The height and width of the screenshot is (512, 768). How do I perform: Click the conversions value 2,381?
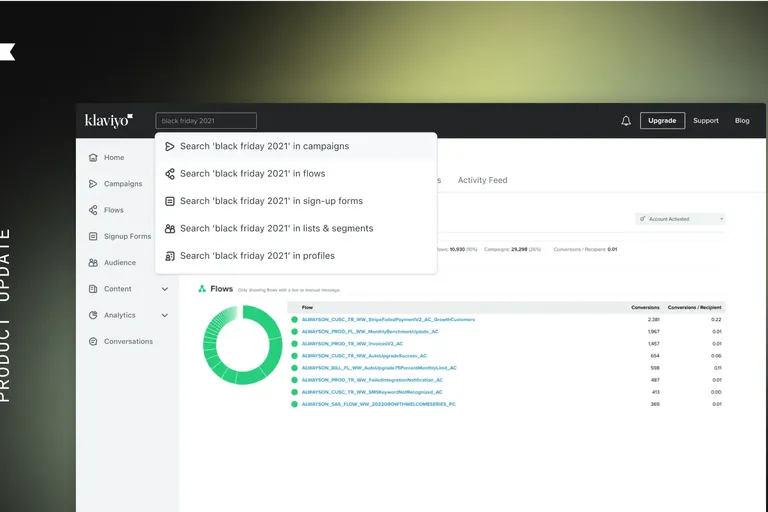tap(653, 319)
